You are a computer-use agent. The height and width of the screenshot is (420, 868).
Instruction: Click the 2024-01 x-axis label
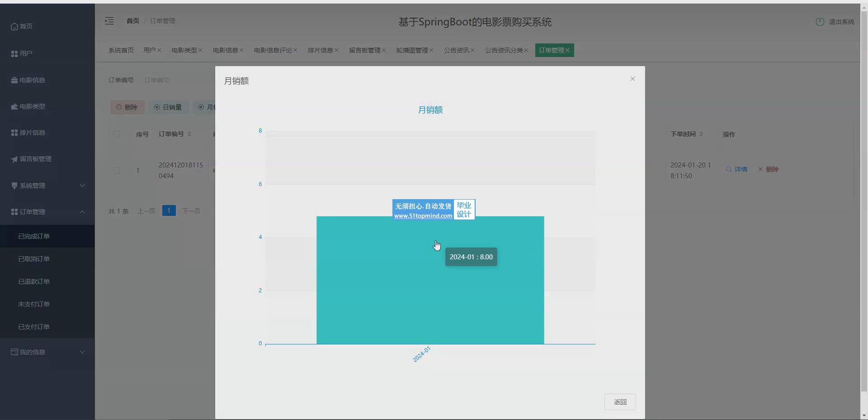coord(422,354)
